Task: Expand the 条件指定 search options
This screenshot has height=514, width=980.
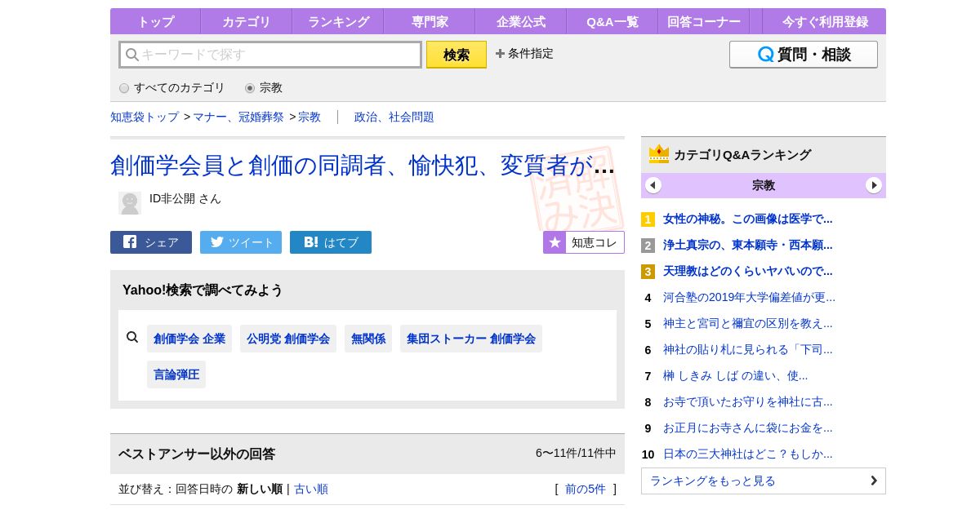Action: [x=524, y=54]
